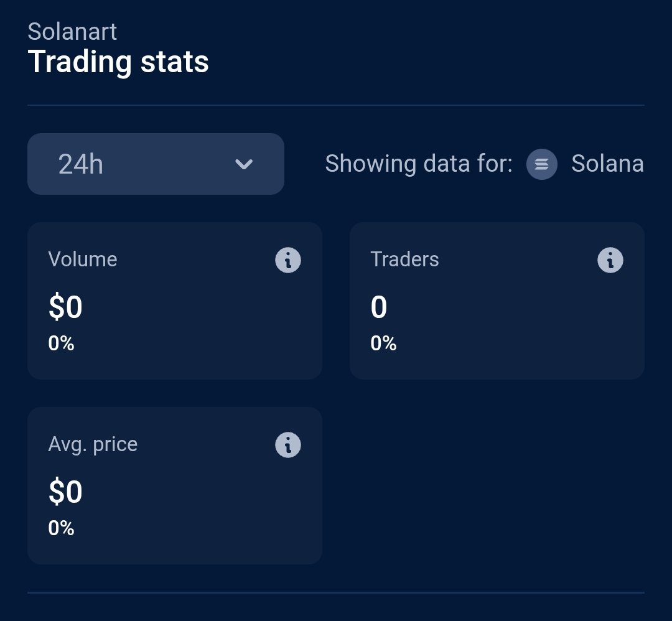Image resolution: width=672 pixels, height=621 pixels.
Task: Click the 0% change under Traders
Action: 383,343
